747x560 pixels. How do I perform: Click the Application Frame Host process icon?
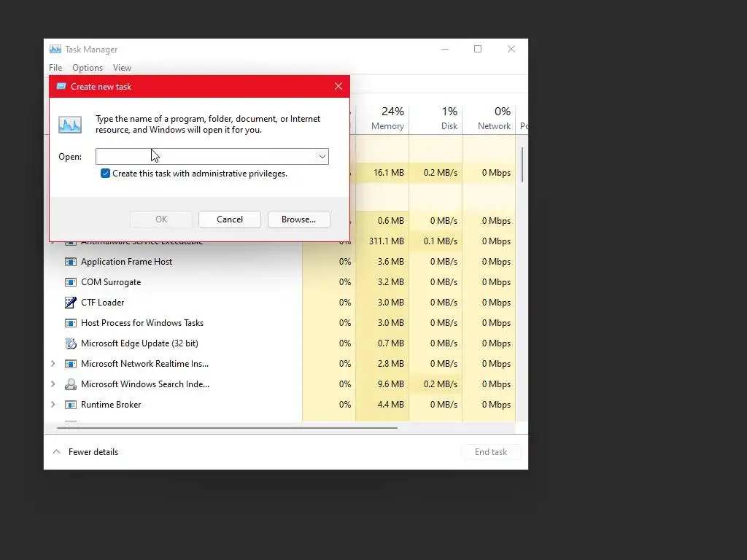tap(71, 262)
